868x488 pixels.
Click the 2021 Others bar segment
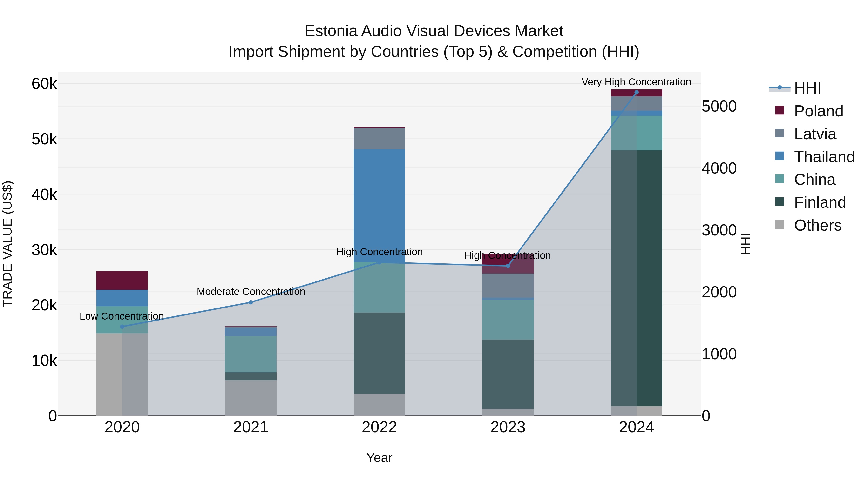pos(251,398)
